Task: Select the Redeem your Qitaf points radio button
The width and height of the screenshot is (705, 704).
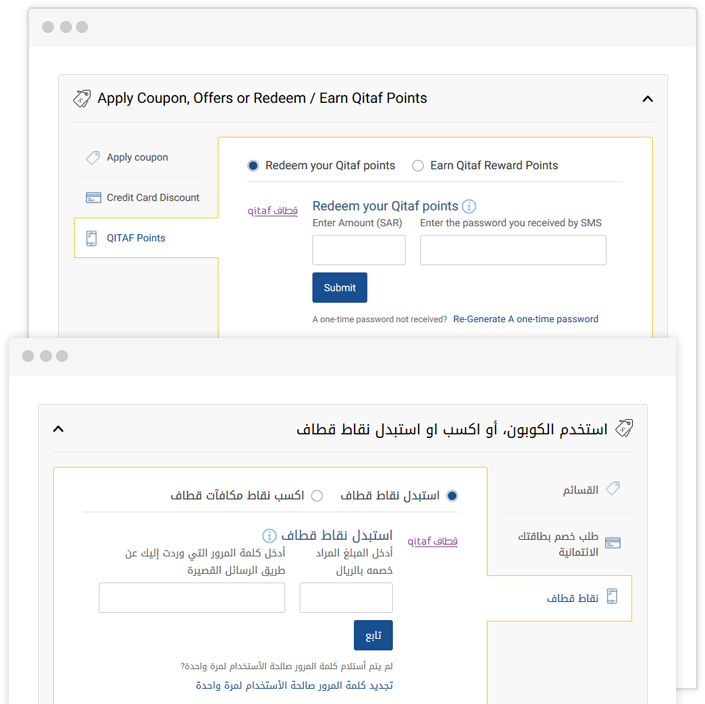Action: [253, 166]
